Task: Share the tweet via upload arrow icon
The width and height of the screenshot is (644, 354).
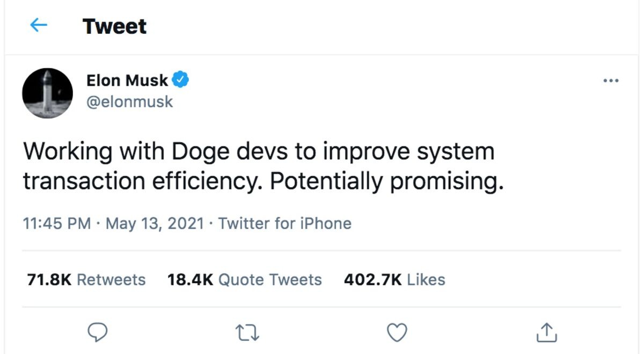Action: click(x=546, y=332)
